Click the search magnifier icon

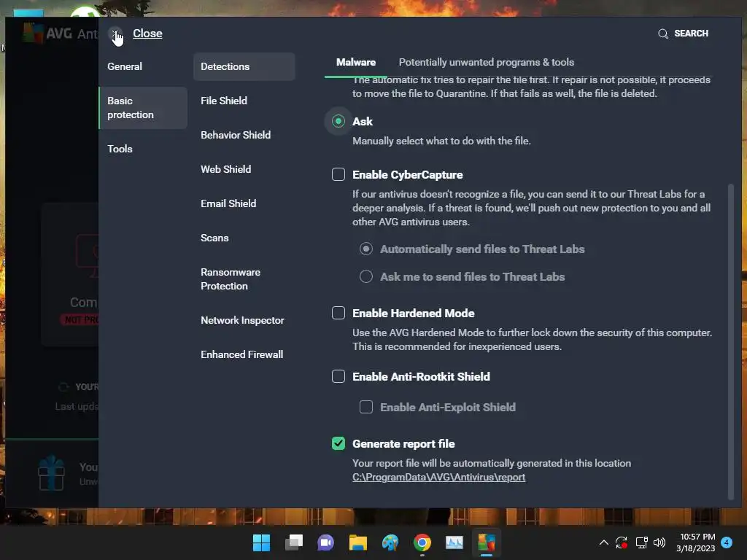pos(662,34)
